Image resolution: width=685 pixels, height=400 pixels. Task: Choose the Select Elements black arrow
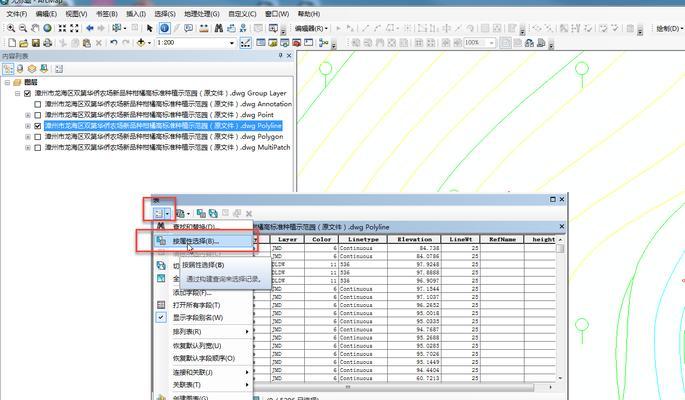[x=149, y=28]
